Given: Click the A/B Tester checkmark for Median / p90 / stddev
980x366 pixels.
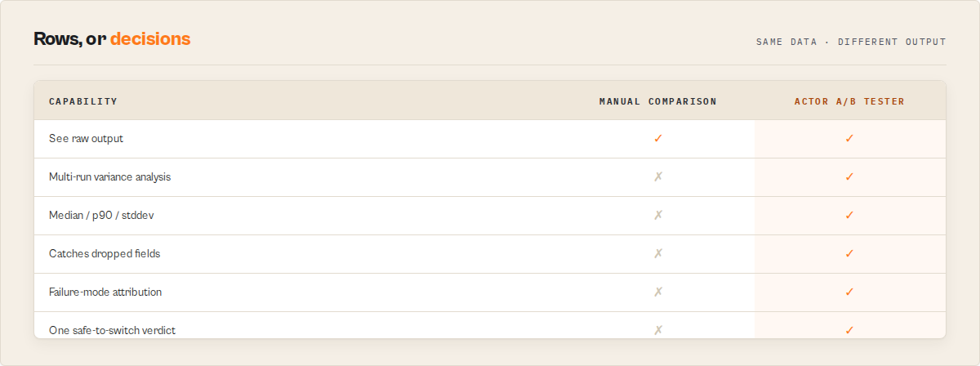Looking at the screenshot, I should coord(849,215).
